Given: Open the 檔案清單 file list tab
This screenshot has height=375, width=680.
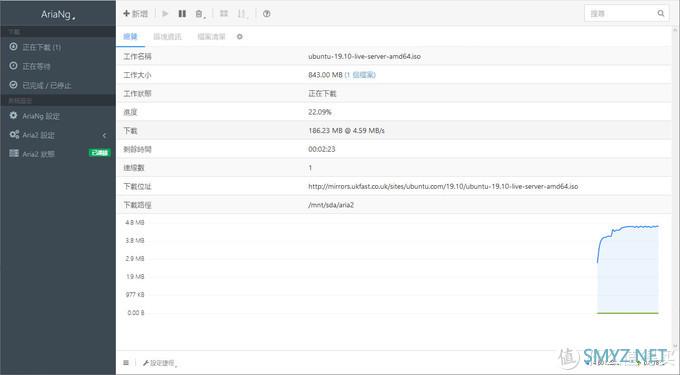Looking at the screenshot, I should 211,37.
